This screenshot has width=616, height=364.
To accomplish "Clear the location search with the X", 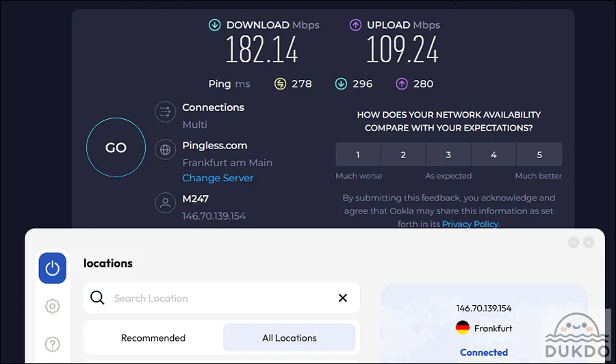I will 343,298.
